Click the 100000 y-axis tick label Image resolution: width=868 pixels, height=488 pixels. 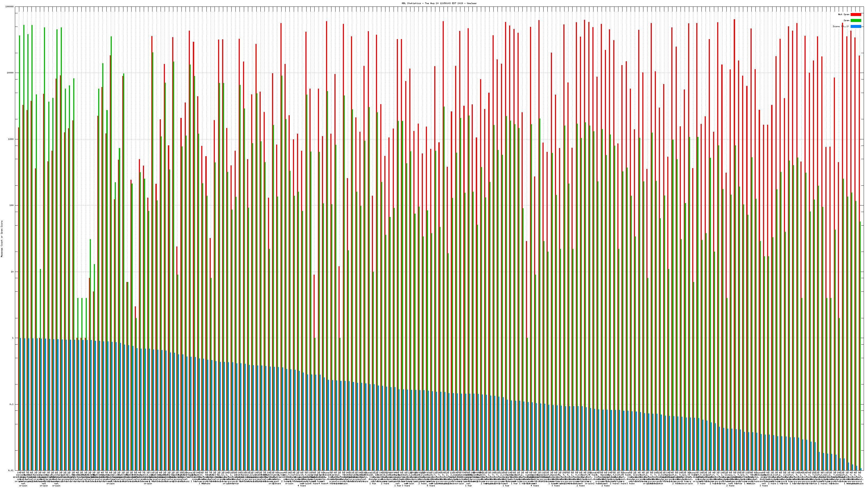[x=10, y=7]
